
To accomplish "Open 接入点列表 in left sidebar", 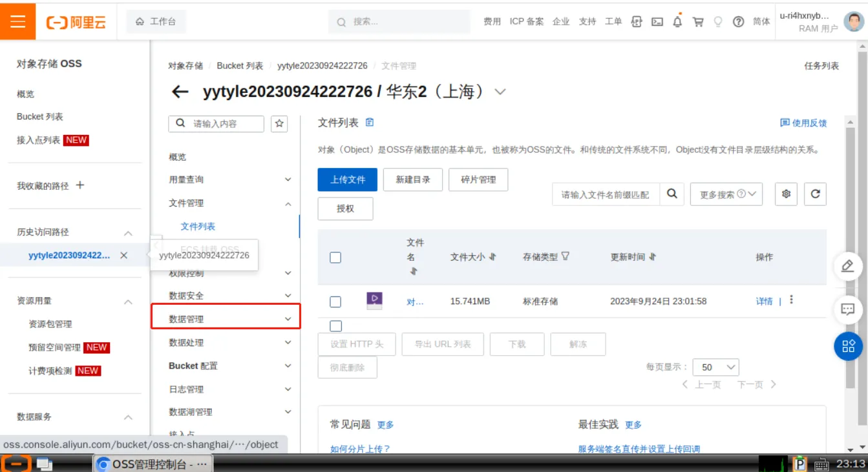I will click(38, 140).
